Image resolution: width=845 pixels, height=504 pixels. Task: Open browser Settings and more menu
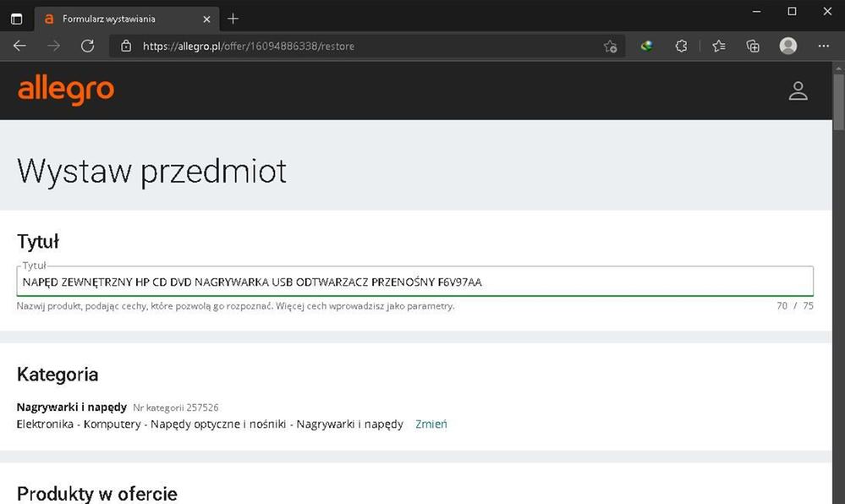[x=824, y=46]
